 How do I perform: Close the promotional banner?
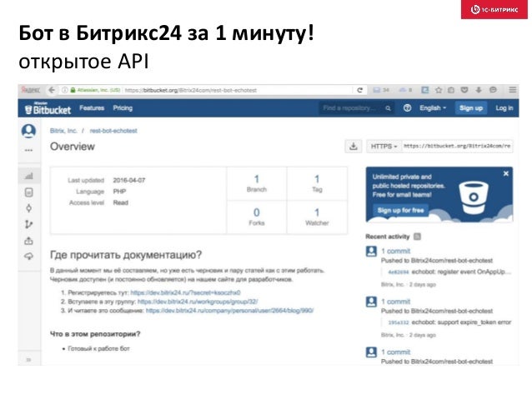pyautogui.click(x=506, y=173)
